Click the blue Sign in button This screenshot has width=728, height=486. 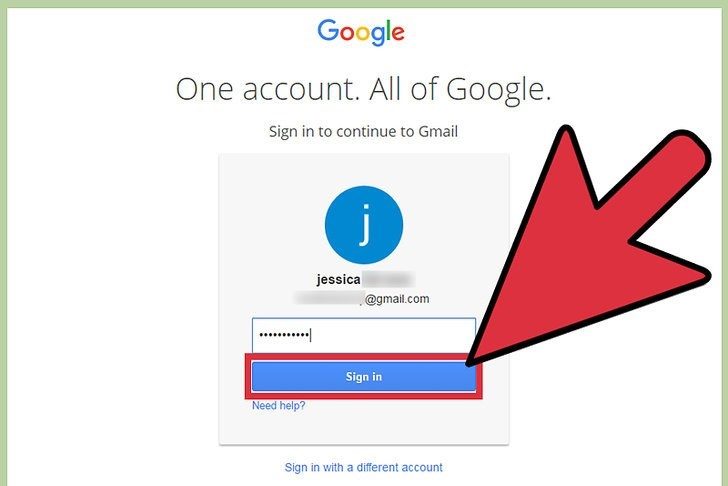(364, 376)
